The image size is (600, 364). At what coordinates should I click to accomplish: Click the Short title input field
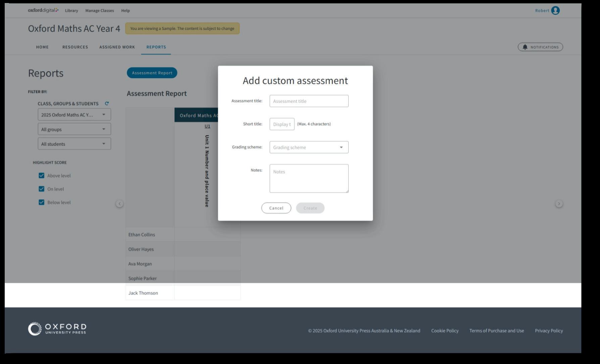[x=282, y=124]
